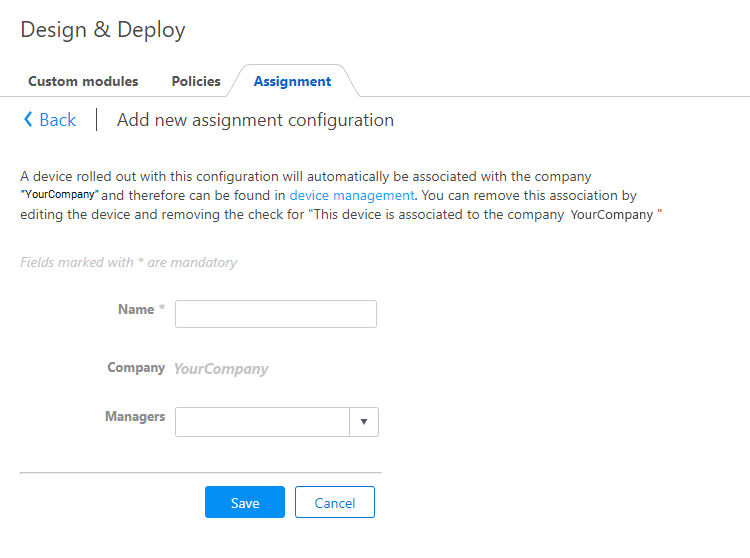The width and height of the screenshot is (750, 558).
Task: Open the Custom modules tab
Action: tap(83, 81)
